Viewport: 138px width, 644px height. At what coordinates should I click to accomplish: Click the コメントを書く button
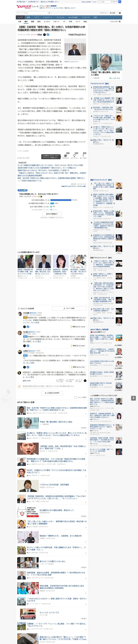click(69, 308)
